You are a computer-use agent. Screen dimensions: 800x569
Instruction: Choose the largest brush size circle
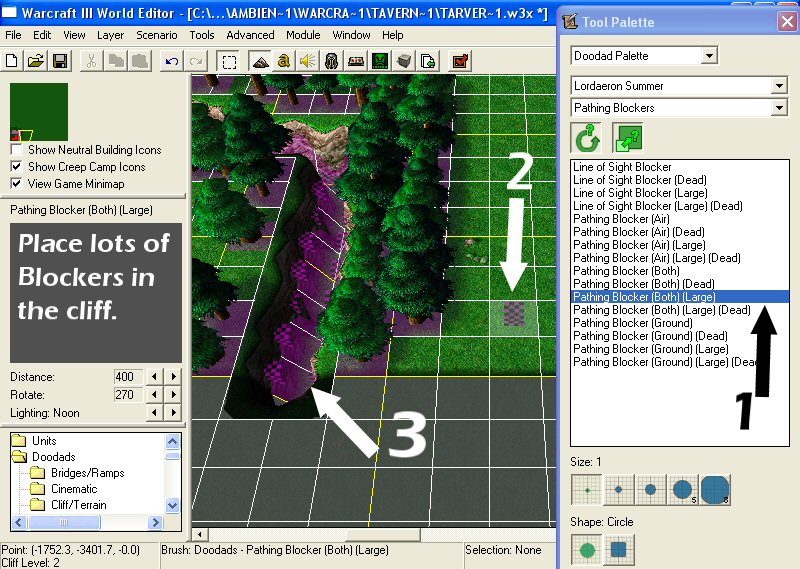pos(715,490)
